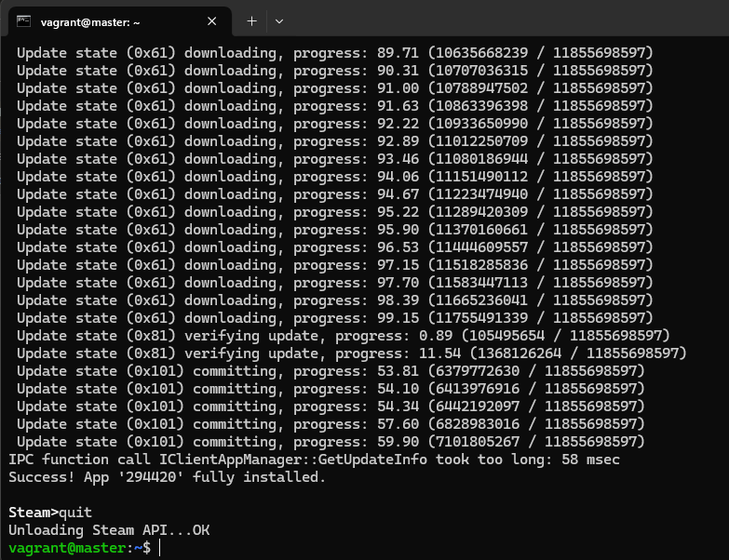Click the committing progress 57.60 line
The height and width of the screenshot is (560, 729).
pyautogui.click(x=331, y=424)
